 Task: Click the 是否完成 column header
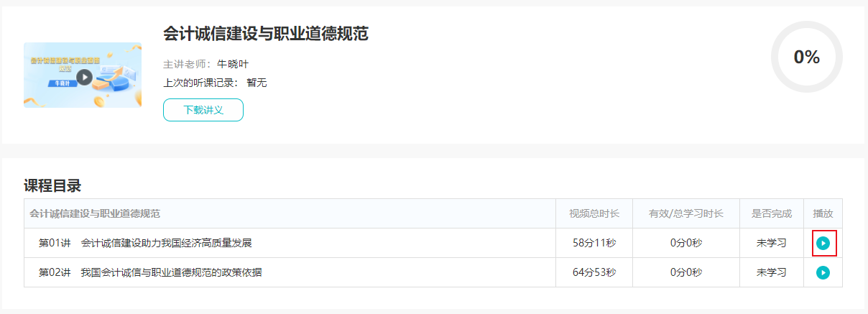point(772,213)
